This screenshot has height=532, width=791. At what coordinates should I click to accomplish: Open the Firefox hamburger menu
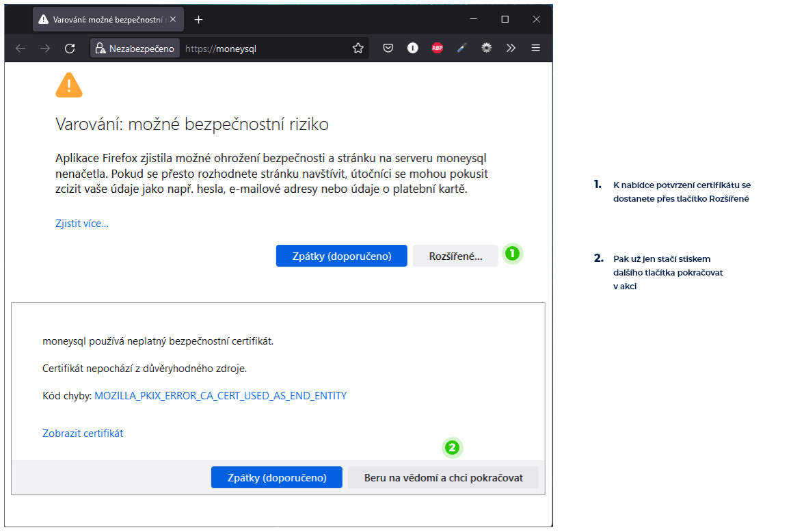536,48
